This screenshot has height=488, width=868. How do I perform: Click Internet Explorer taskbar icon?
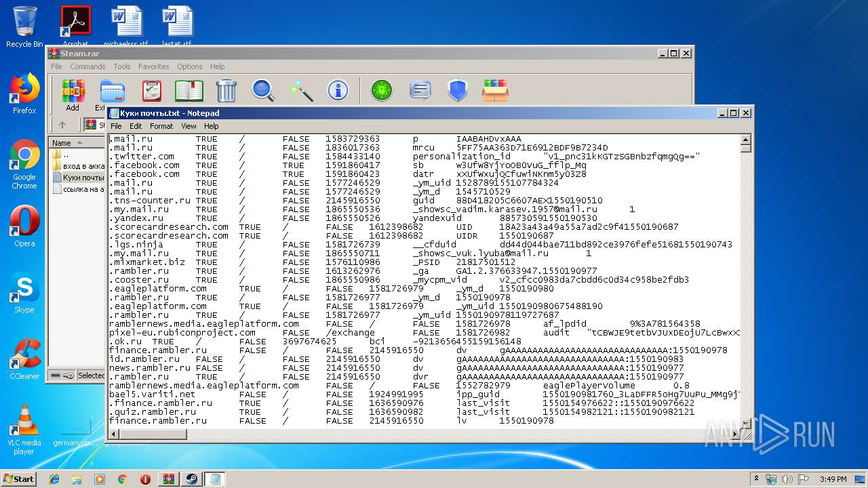tap(54, 479)
